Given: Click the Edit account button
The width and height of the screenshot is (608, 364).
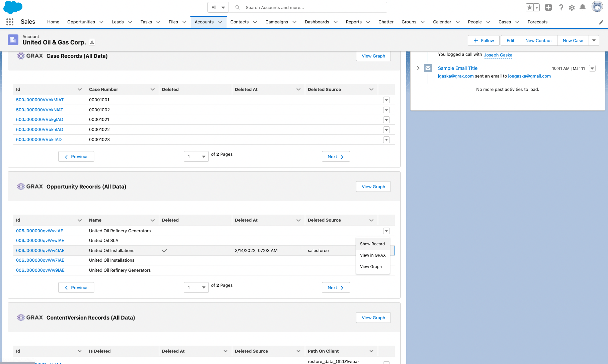Looking at the screenshot, I should click(511, 40).
